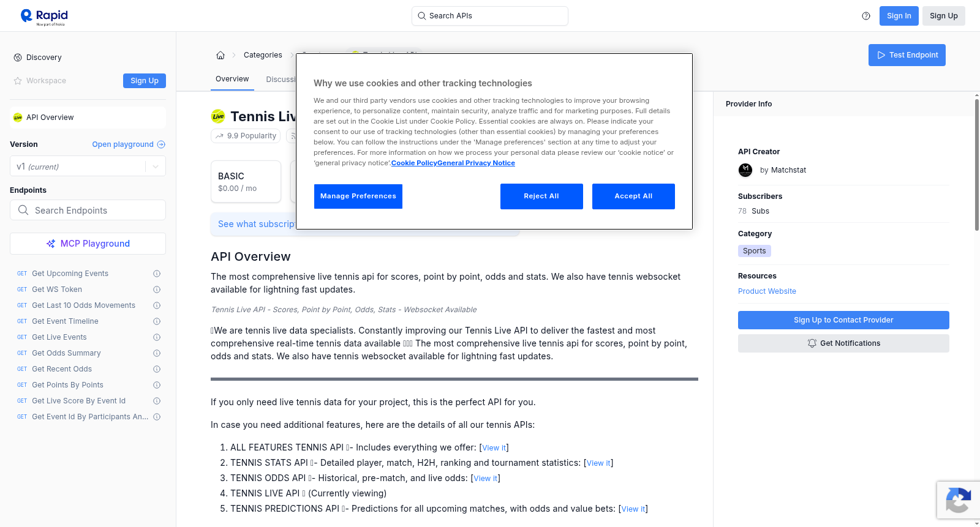Click info icon for Get Upcoming Events

157,274
